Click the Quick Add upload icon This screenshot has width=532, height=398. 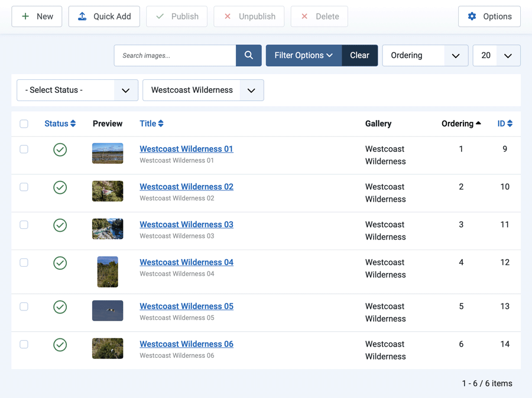82,17
